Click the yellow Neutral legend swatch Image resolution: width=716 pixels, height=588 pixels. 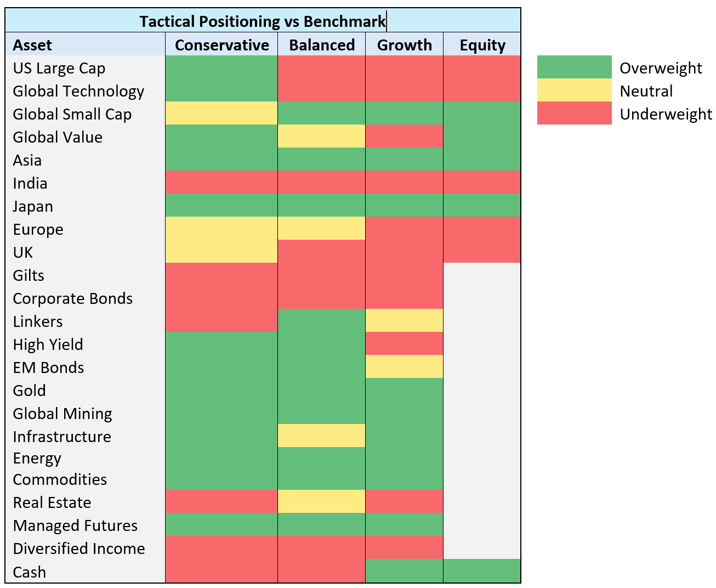click(574, 90)
